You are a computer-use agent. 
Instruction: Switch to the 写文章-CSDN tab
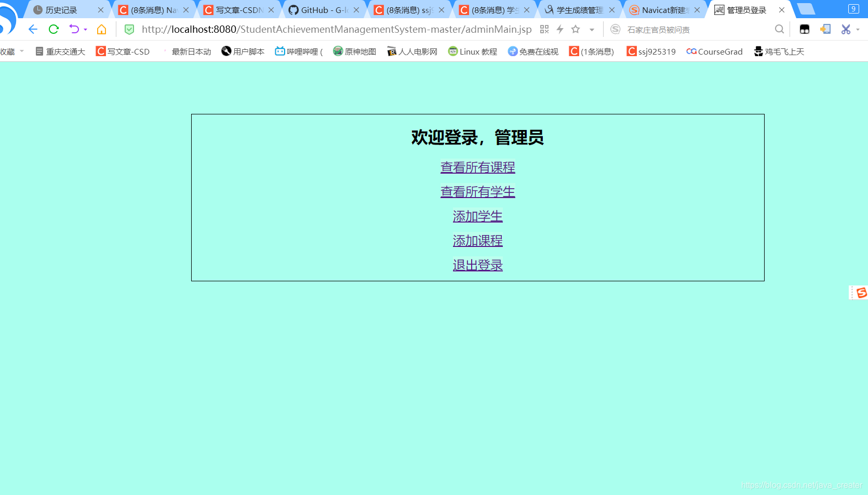(238, 10)
